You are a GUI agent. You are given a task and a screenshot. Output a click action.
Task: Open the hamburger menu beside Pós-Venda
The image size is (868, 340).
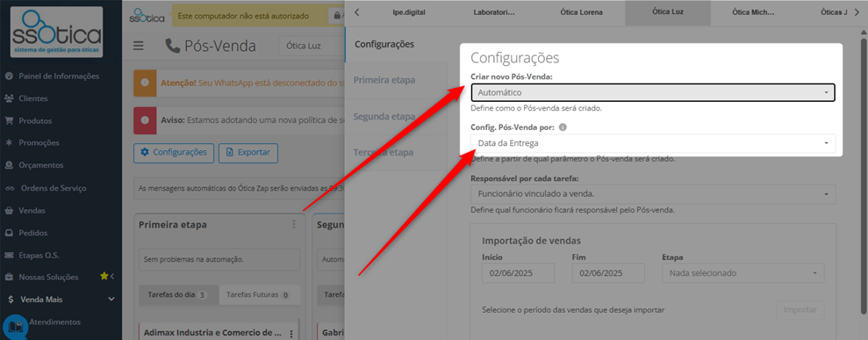pyautogui.click(x=138, y=46)
